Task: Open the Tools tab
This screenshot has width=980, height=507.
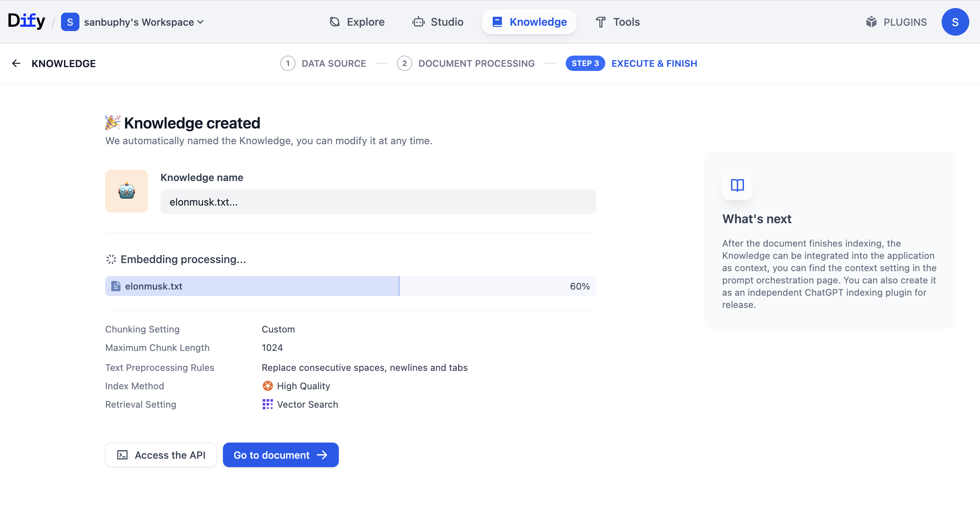Action: coord(617,22)
